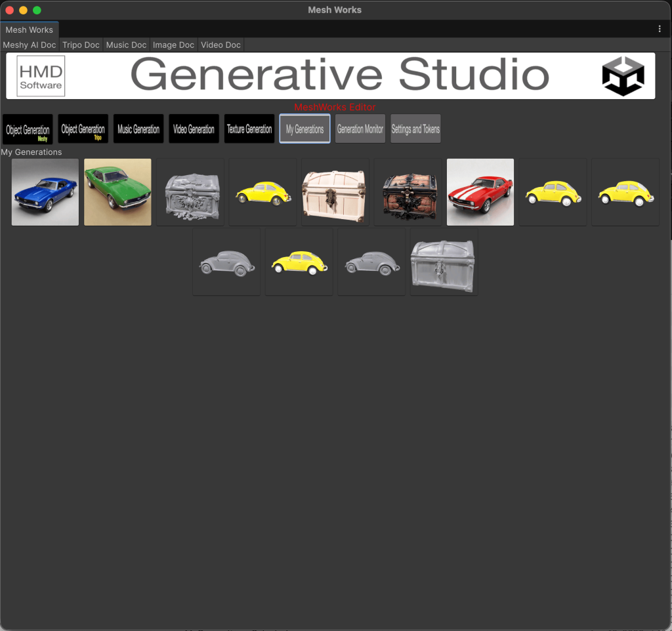This screenshot has width=672, height=631.
Task: Select the My Generations button
Action: coord(304,129)
